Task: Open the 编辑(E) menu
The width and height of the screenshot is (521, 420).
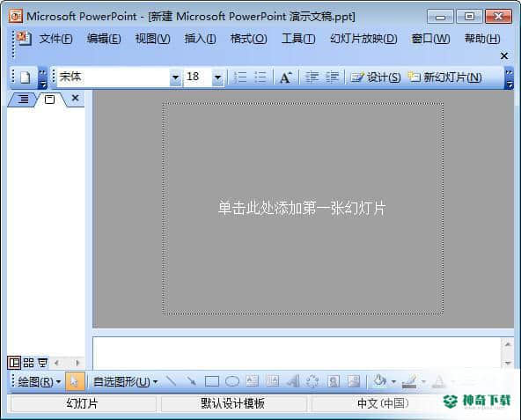Action: pos(104,39)
